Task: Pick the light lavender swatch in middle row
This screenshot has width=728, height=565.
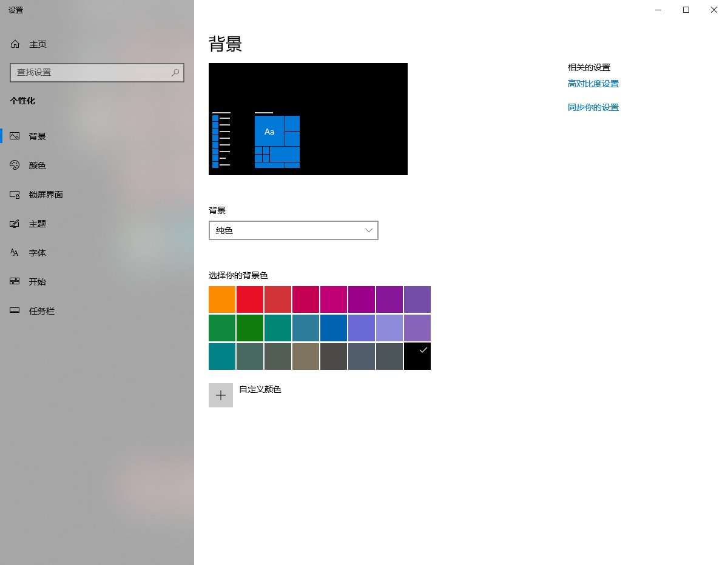Action: 389,328
